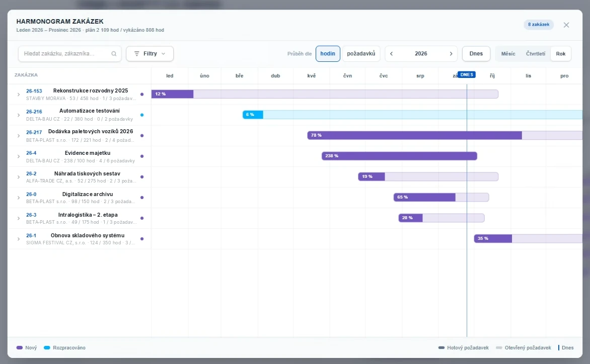590x364 pixels.
Task: Click the DNES timeline marker
Action: click(467, 75)
